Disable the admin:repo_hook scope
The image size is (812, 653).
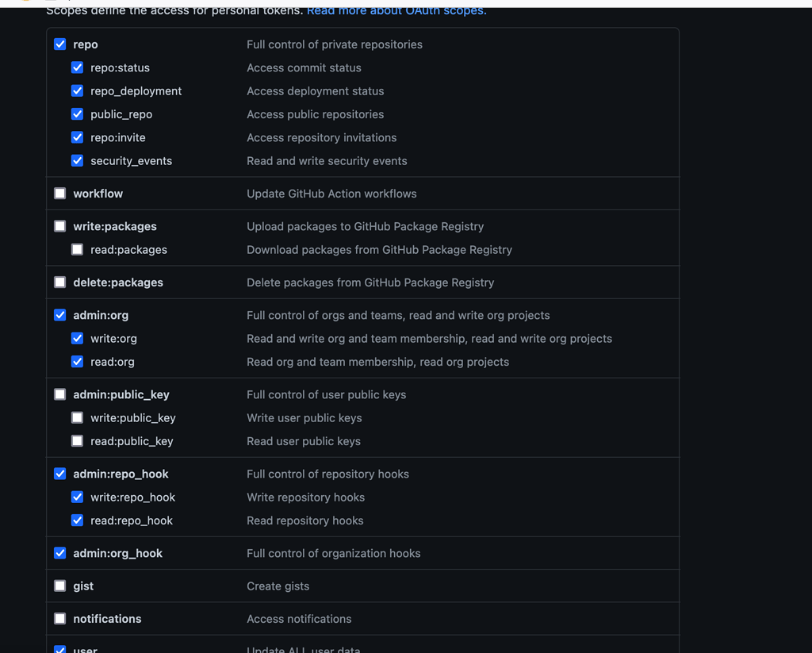(x=59, y=473)
